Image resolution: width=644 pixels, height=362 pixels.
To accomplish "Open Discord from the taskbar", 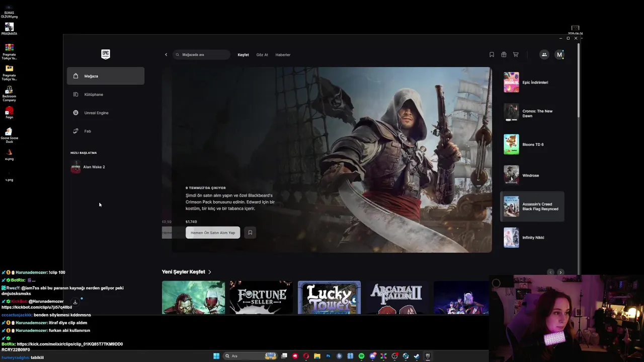I will [373, 356].
